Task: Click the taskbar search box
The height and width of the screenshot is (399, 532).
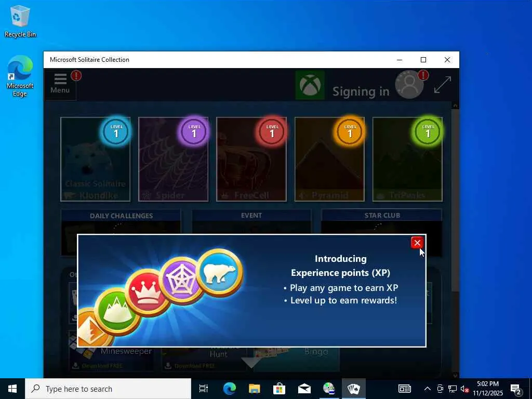Action: click(108, 389)
